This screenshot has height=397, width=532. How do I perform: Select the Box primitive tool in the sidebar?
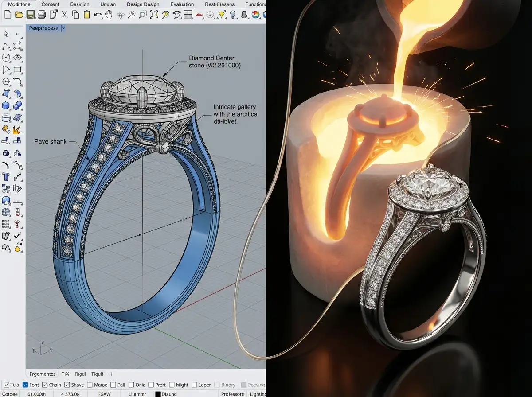click(6, 105)
